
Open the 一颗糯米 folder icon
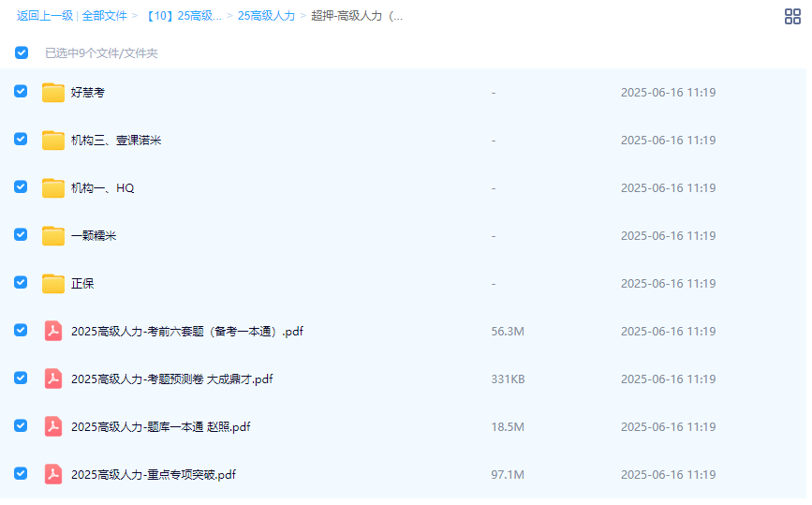point(52,236)
